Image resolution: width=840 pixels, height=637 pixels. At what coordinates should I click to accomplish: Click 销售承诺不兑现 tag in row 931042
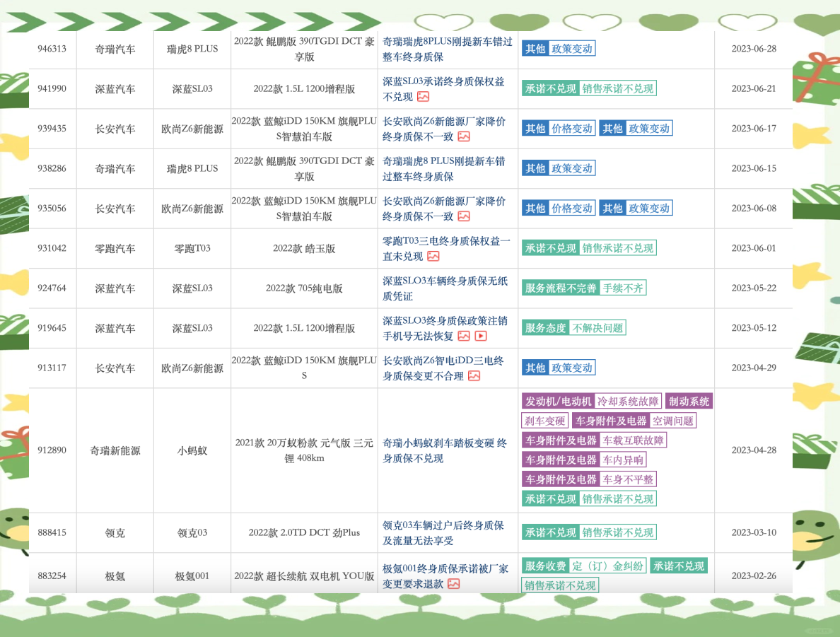[x=618, y=248]
